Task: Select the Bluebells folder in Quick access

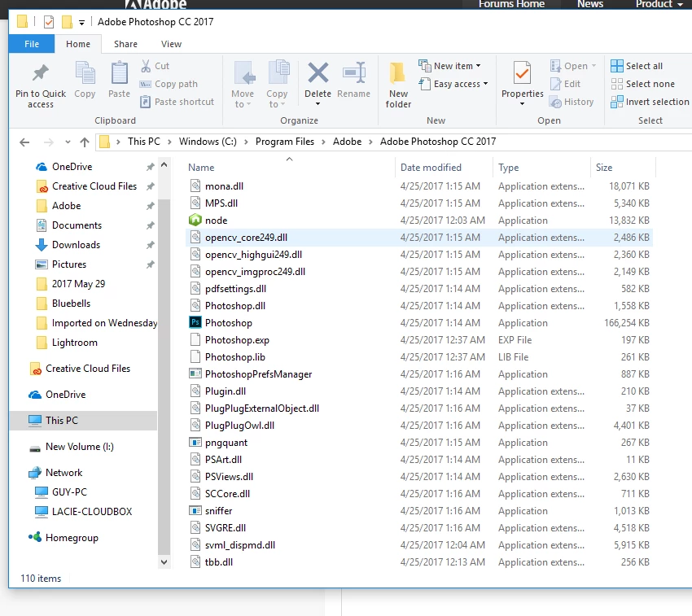Action: point(71,304)
